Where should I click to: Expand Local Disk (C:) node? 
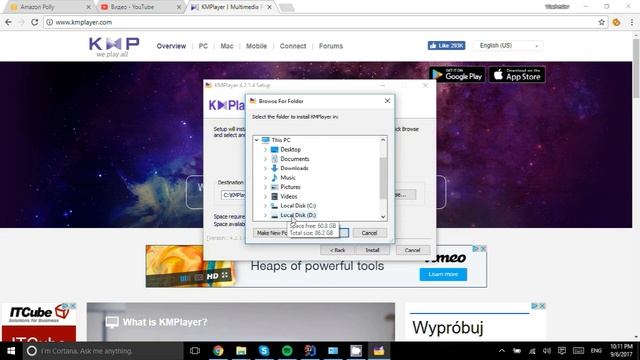[265, 206]
